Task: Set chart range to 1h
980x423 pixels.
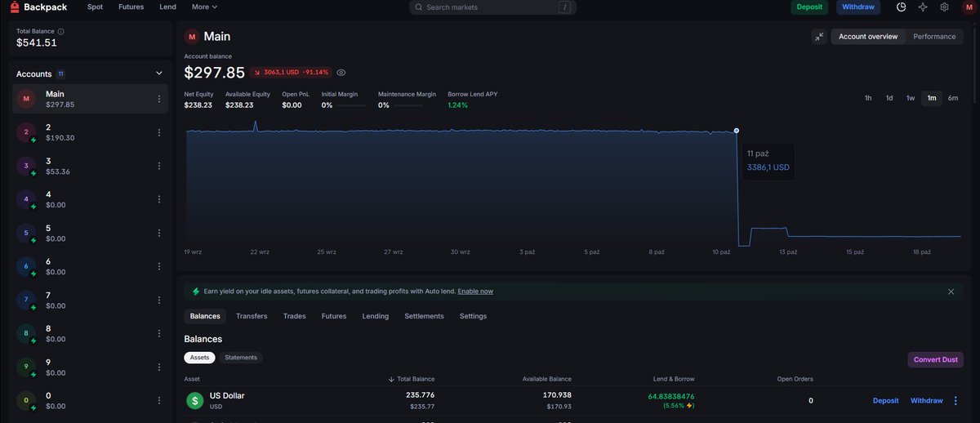Action: [868, 98]
